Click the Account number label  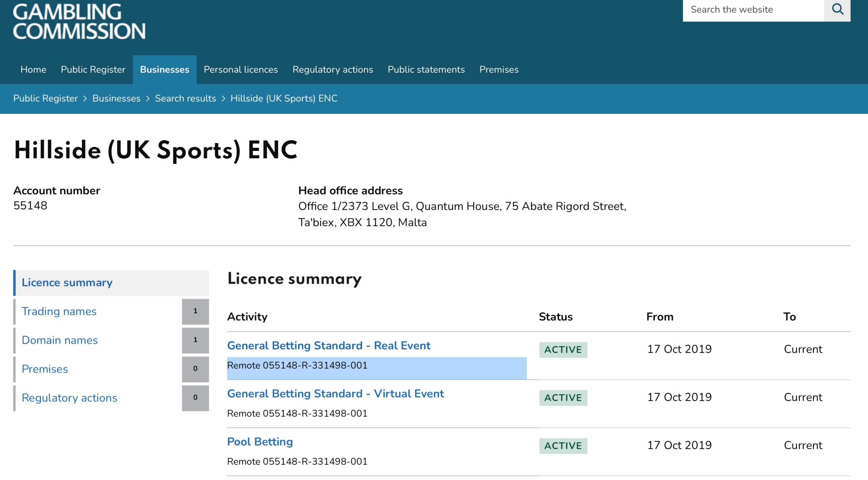[56, 191]
